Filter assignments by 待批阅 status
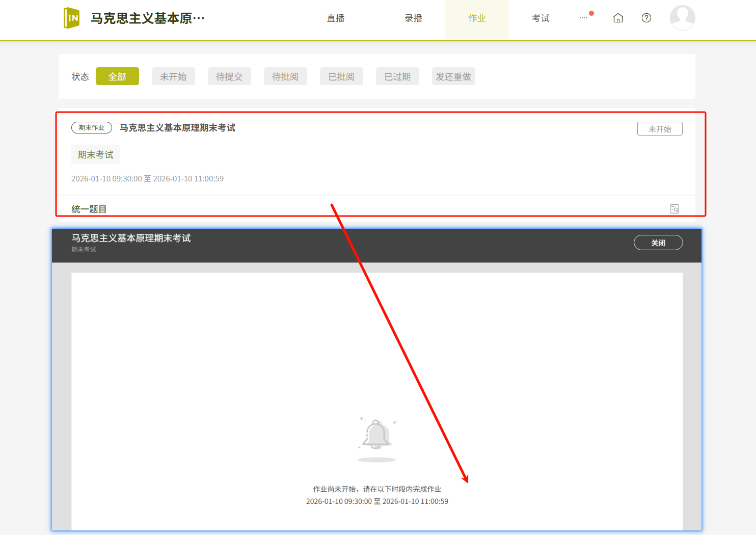756x535 pixels. tap(285, 76)
